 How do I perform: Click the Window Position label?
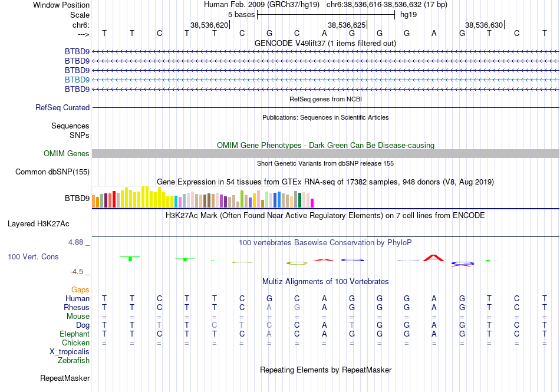[x=61, y=5]
